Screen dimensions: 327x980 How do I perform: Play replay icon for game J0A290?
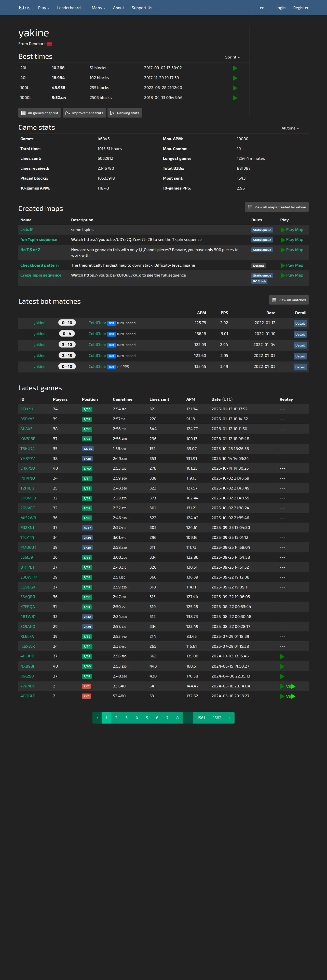(282, 676)
